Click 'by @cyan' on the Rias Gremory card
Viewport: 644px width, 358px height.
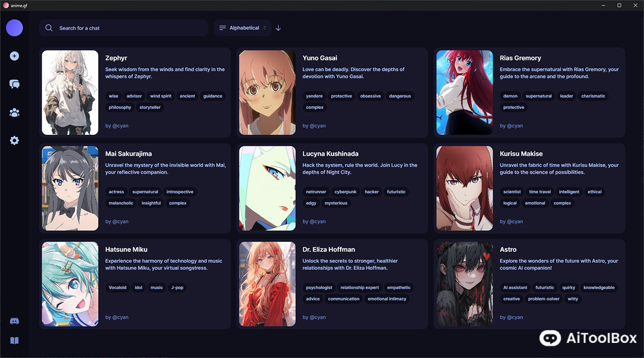(x=511, y=126)
